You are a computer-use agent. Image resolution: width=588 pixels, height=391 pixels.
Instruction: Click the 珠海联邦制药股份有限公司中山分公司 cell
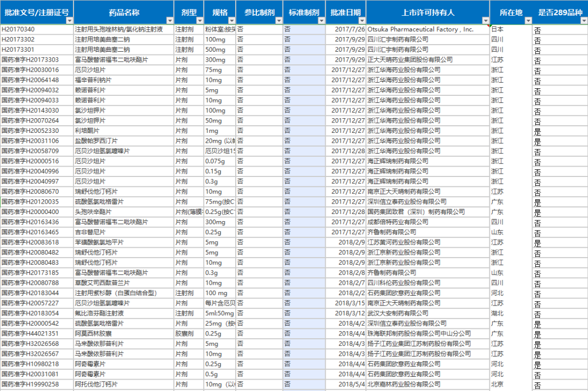(x=428, y=334)
